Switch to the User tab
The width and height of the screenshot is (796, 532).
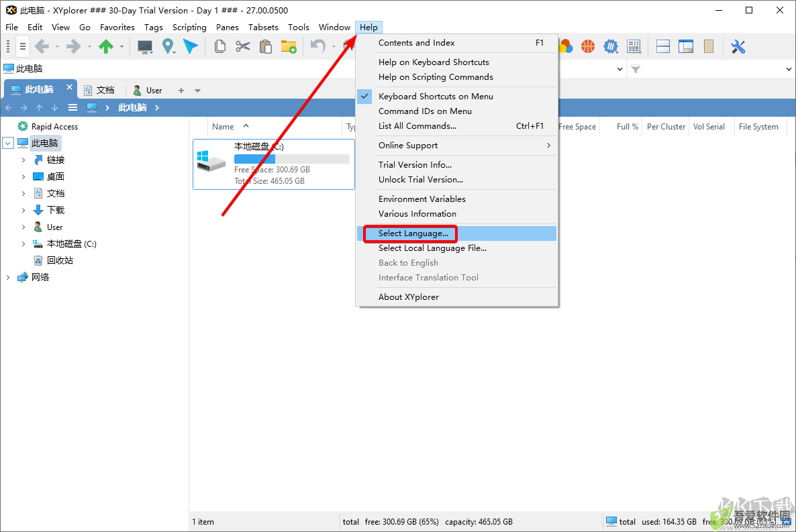point(148,91)
